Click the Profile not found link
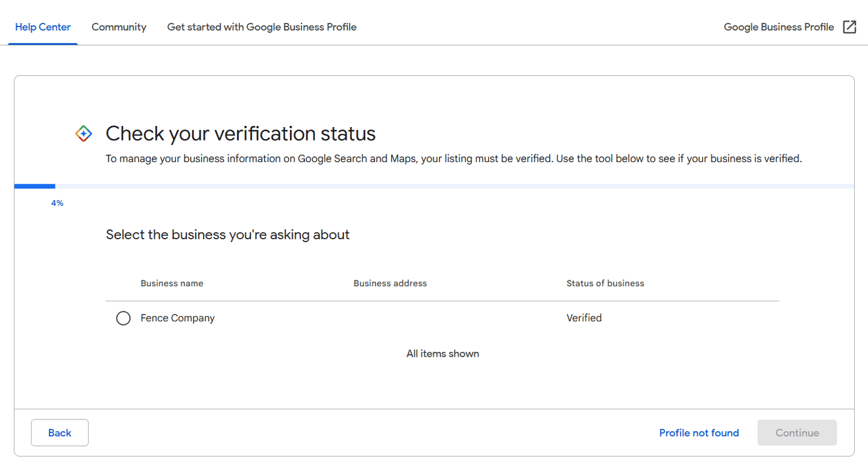 click(x=699, y=433)
